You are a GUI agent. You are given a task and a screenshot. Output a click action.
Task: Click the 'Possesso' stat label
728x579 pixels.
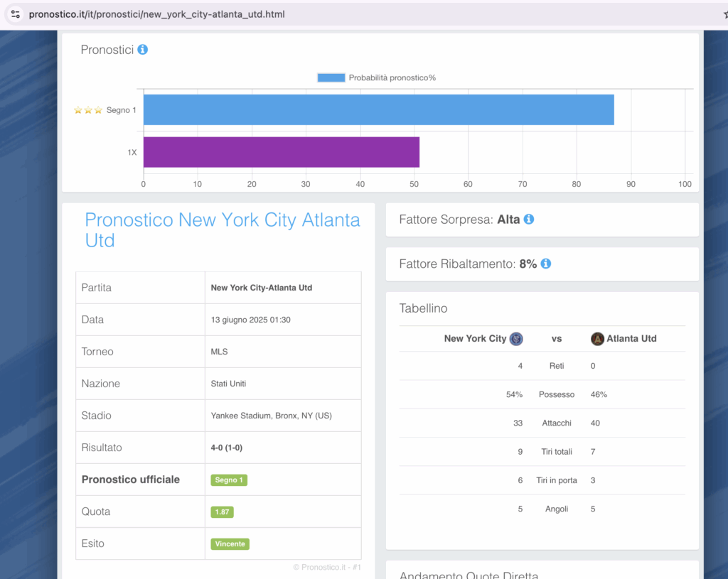pos(557,394)
